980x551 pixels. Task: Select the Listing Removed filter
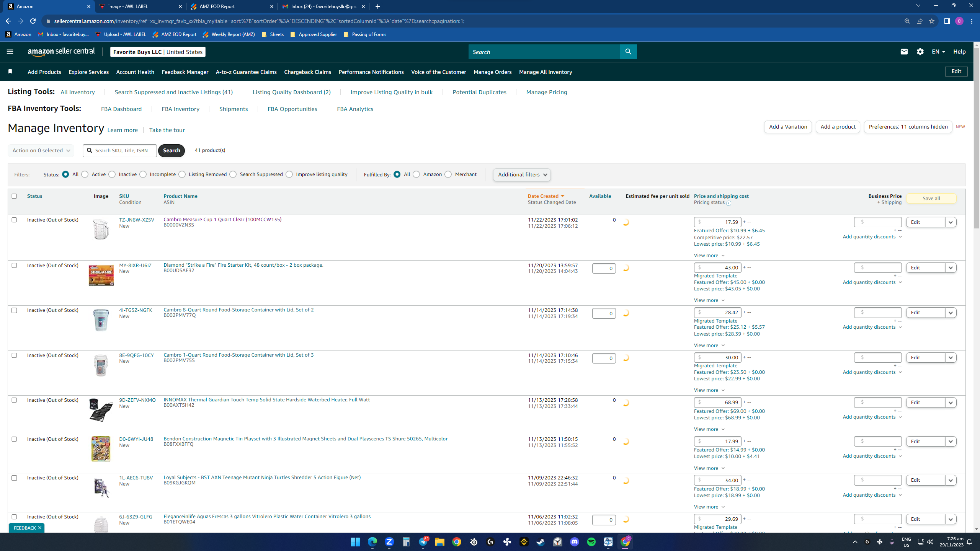coord(182,174)
